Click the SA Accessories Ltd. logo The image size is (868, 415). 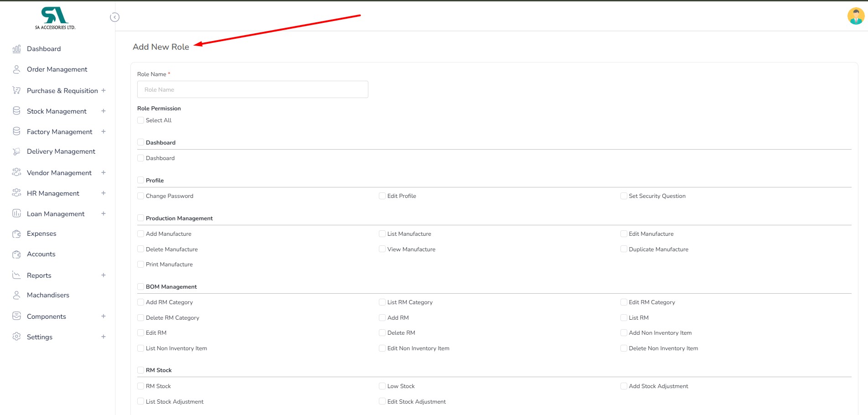click(55, 18)
